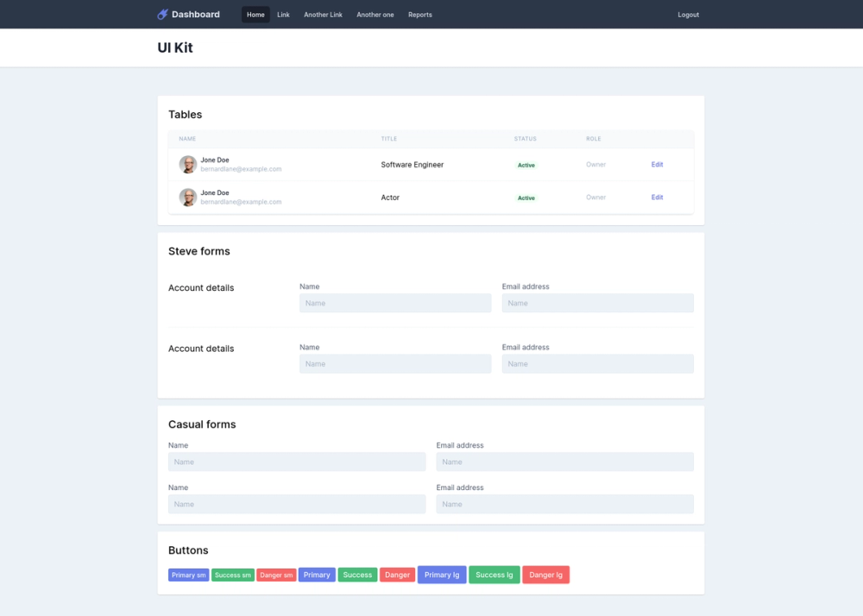Select the Home nav item
The height and width of the screenshot is (616, 863).
(x=255, y=15)
